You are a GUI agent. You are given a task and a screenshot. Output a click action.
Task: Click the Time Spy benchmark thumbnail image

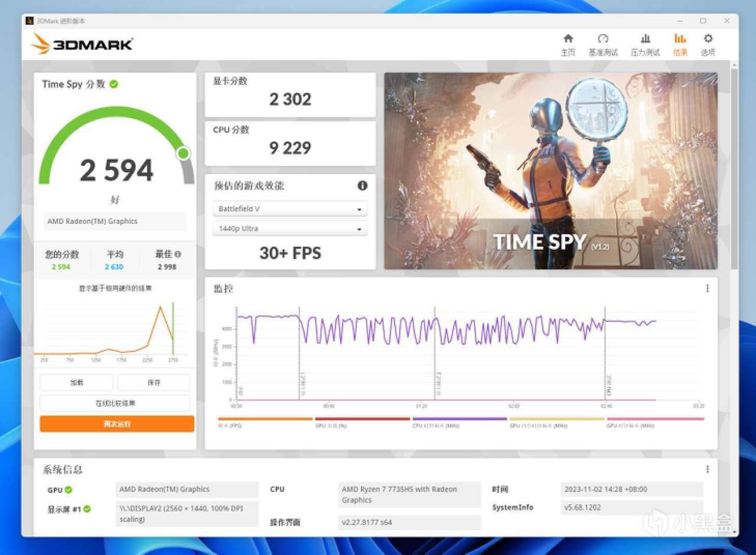pos(550,171)
